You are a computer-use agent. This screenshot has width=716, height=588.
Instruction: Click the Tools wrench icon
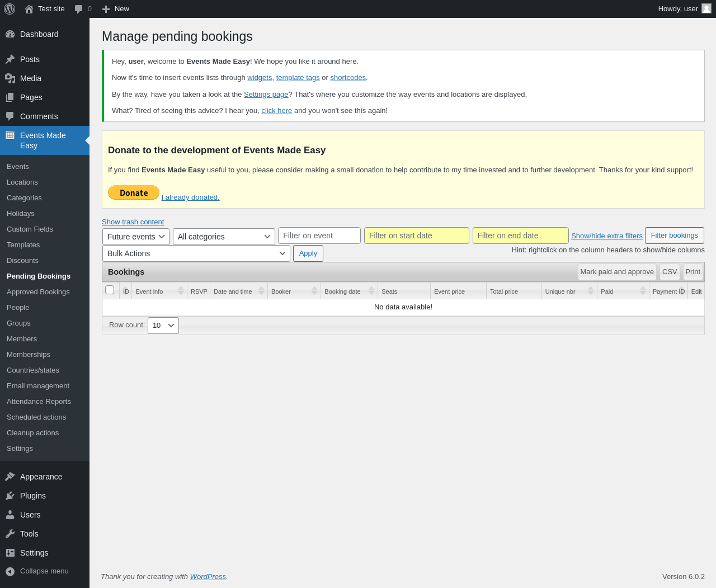click(x=10, y=534)
